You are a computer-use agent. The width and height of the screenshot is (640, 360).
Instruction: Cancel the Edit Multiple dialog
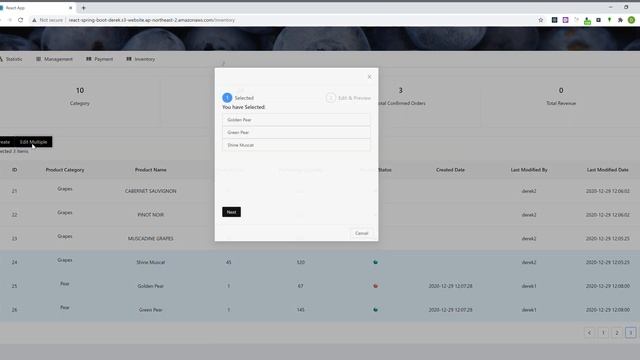point(361,233)
